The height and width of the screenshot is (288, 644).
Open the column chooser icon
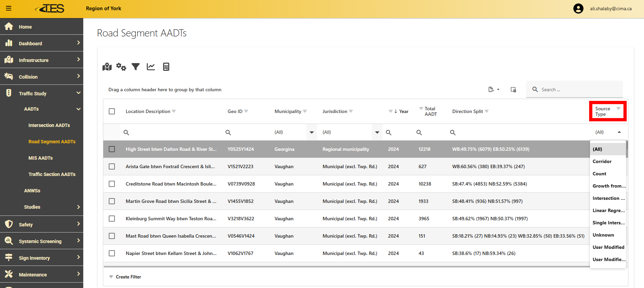(513, 90)
